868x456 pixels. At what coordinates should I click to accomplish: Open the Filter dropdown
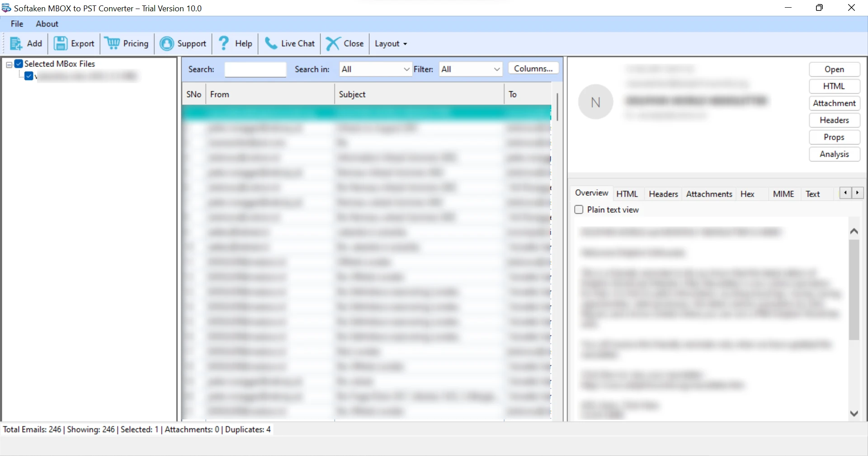tap(471, 69)
